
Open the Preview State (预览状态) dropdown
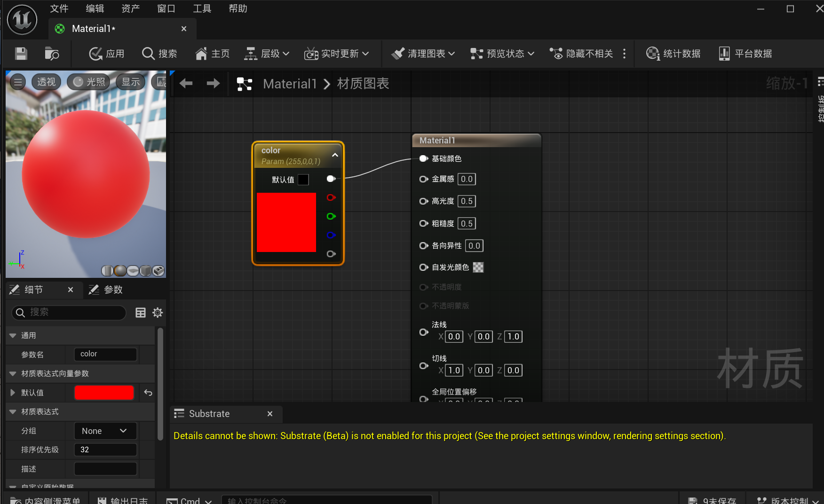pyautogui.click(x=502, y=54)
